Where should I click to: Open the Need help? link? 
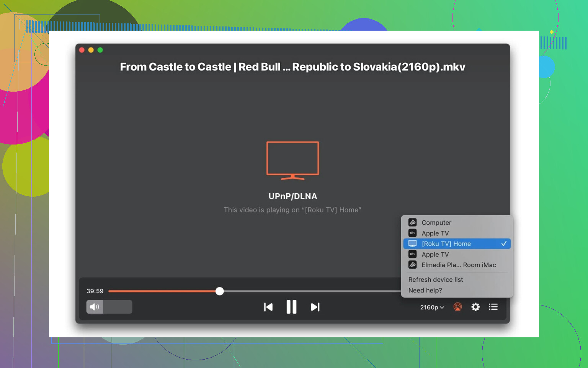pos(425,291)
